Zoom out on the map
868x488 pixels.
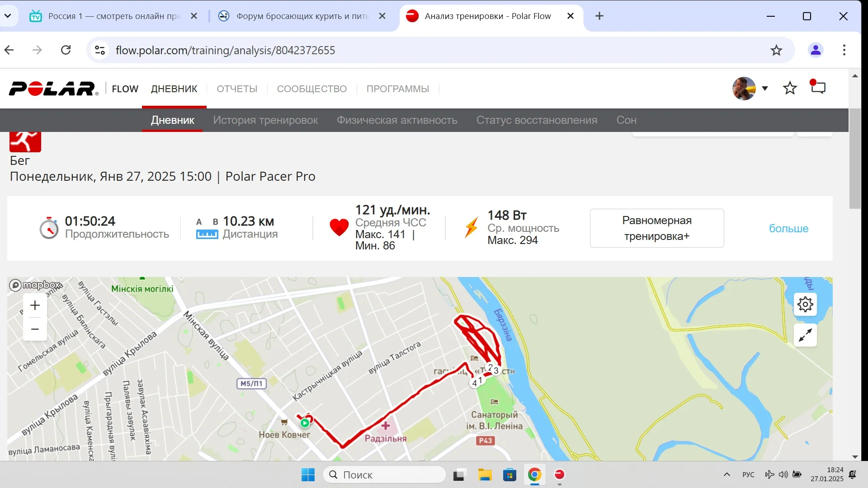(35, 329)
